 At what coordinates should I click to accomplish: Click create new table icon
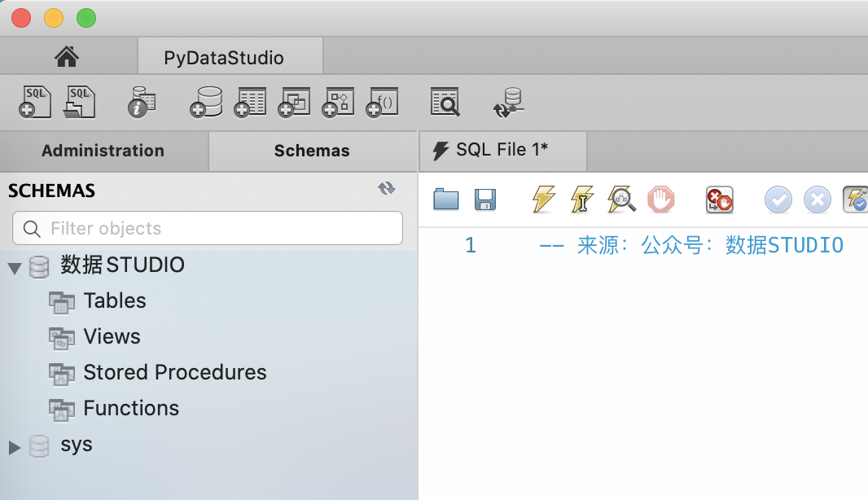click(x=250, y=103)
